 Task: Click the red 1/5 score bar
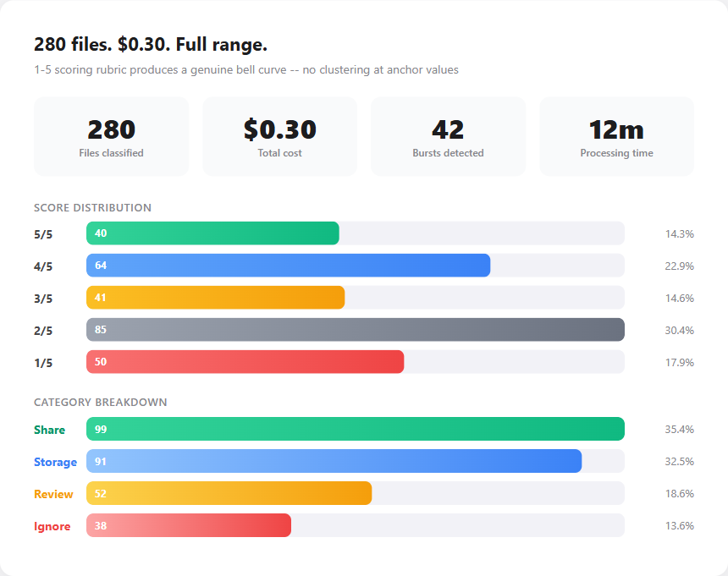[x=245, y=362]
